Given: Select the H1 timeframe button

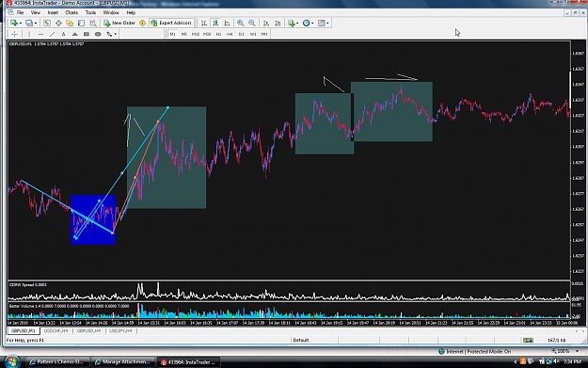Looking at the screenshot, I should [x=218, y=34].
